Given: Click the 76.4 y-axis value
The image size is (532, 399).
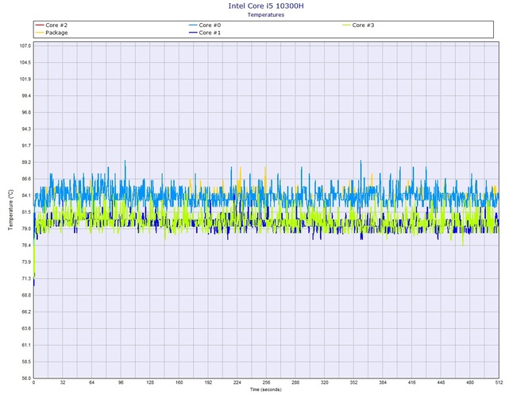Looking at the screenshot, I should pyautogui.click(x=26, y=245).
